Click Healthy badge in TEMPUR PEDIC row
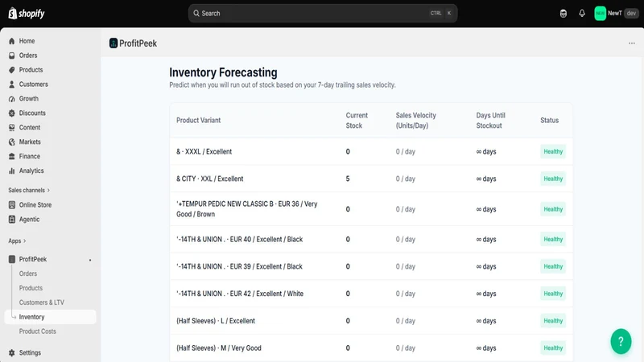Screen dimensions: 644x362 tap(553, 209)
